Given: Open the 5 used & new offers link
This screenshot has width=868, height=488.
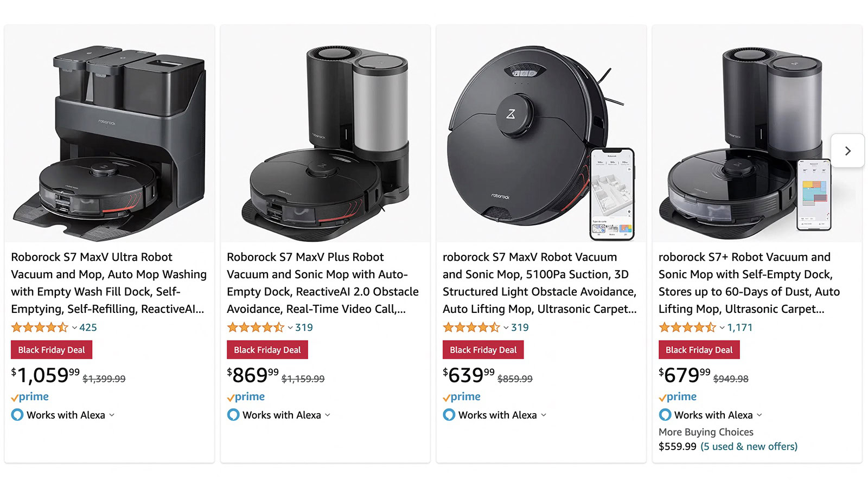Looking at the screenshot, I should [749, 447].
